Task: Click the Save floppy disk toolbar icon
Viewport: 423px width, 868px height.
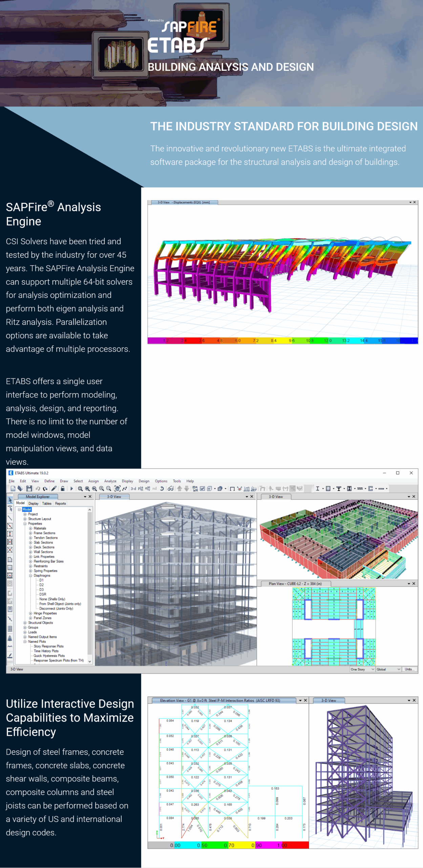Action: 29,489
